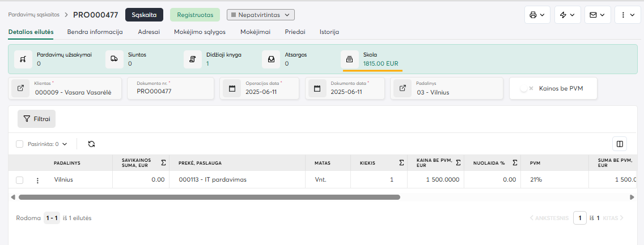644x245 pixels.
Task: Open the column layout settings icon
Action: click(620, 144)
